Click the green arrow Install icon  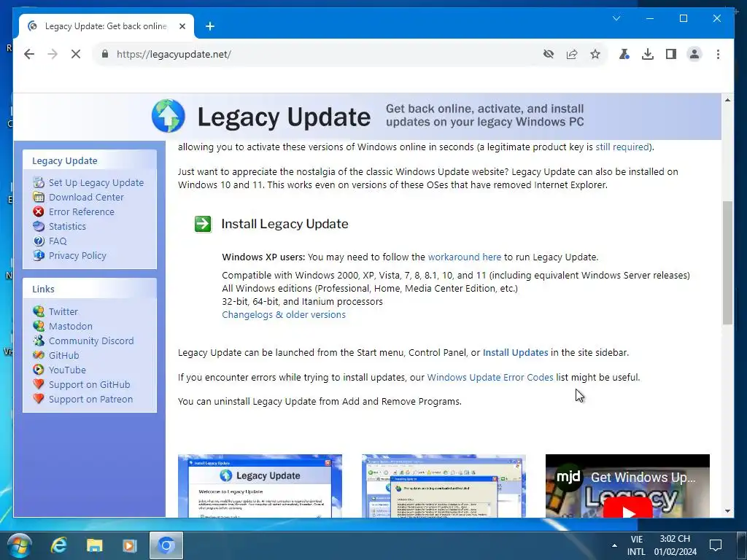(x=203, y=224)
